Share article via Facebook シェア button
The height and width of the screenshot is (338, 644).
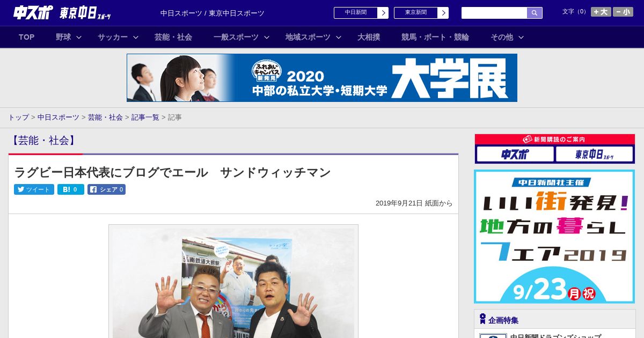(106, 189)
